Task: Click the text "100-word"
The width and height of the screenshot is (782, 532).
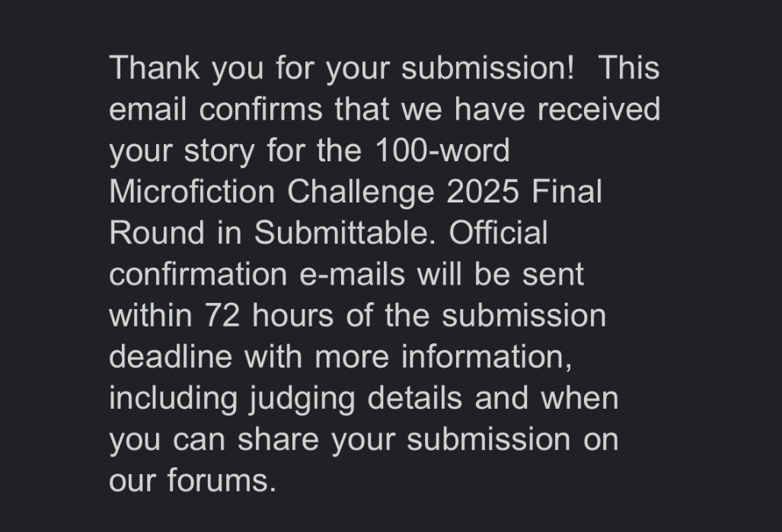Action: pos(442,151)
